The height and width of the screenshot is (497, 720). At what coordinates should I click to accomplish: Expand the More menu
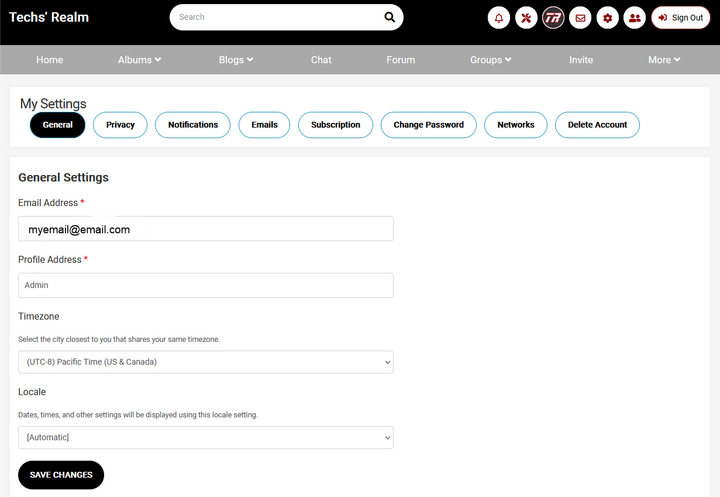point(664,60)
